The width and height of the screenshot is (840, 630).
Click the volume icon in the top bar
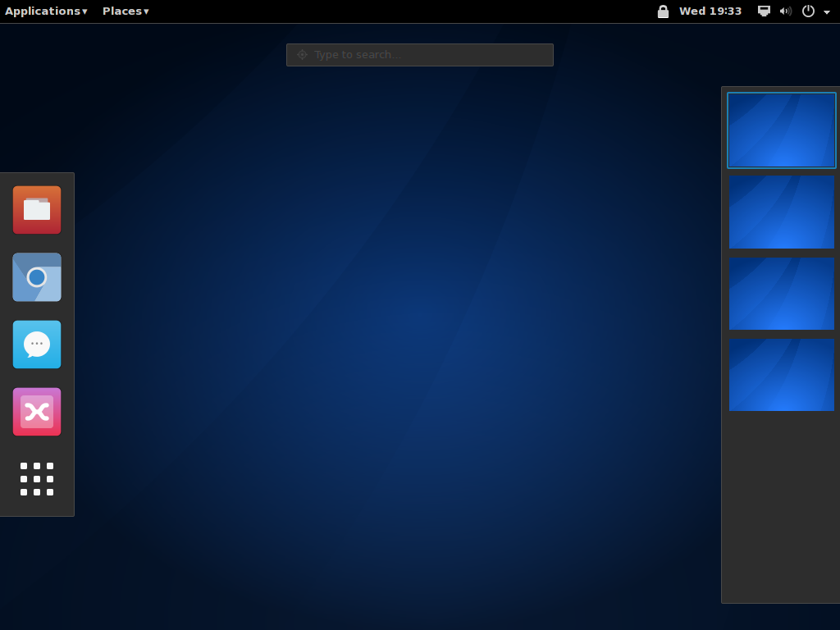click(x=785, y=11)
